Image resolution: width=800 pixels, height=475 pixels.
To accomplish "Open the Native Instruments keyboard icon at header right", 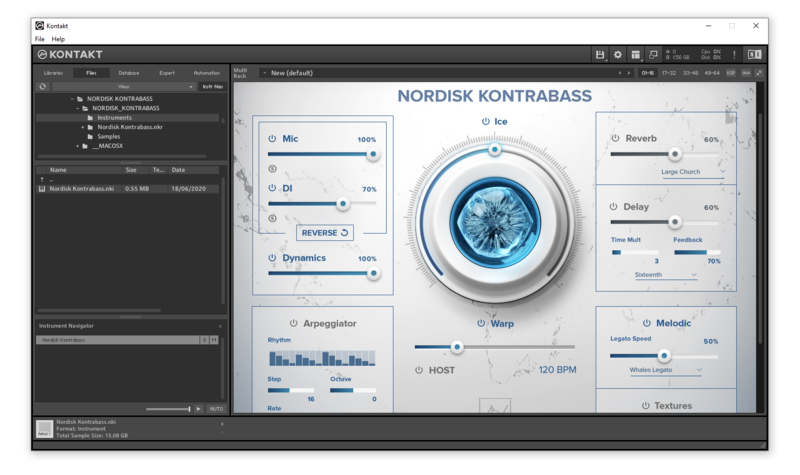I will coord(755,55).
